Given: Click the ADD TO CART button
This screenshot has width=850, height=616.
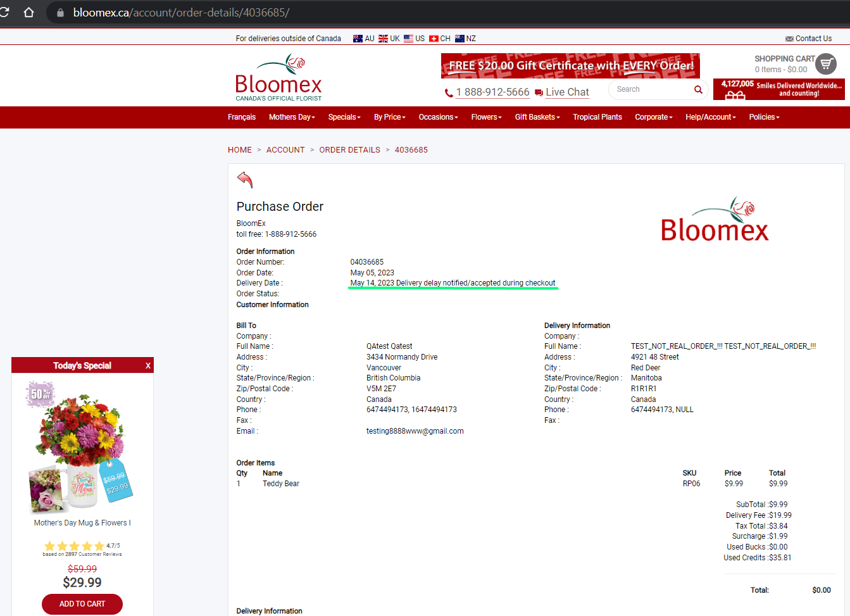Looking at the screenshot, I should [82, 604].
